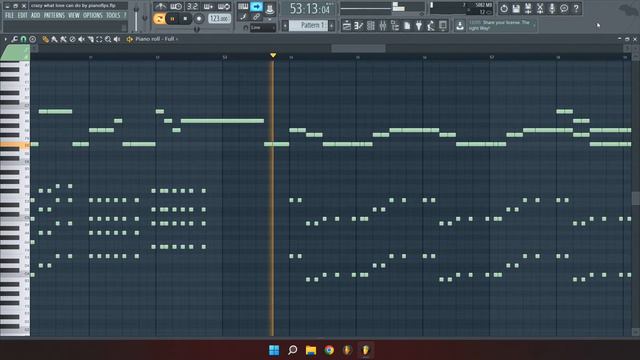Toggle the 3.2 recording countdown
This screenshot has width=640, height=360.
coord(192,7)
